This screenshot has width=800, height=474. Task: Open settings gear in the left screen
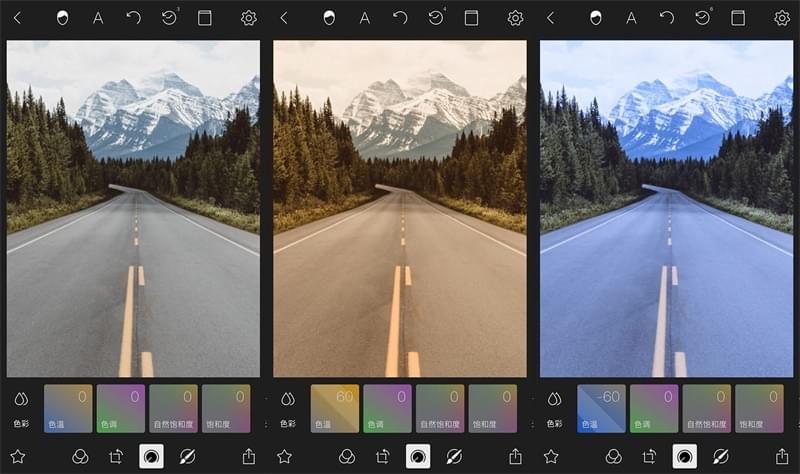pos(249,18)
